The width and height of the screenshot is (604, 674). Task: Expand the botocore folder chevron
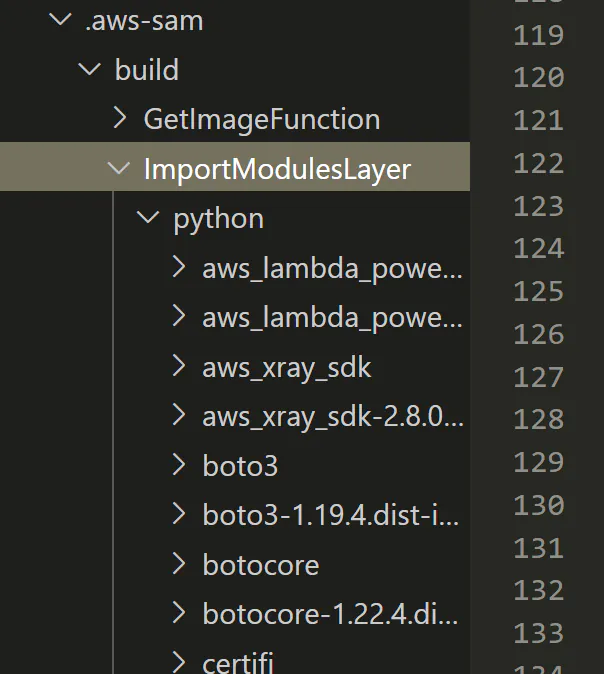(179, 564)
